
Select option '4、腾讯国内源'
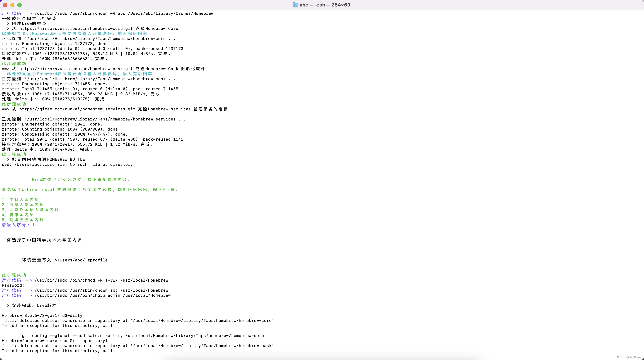(17, 215)
